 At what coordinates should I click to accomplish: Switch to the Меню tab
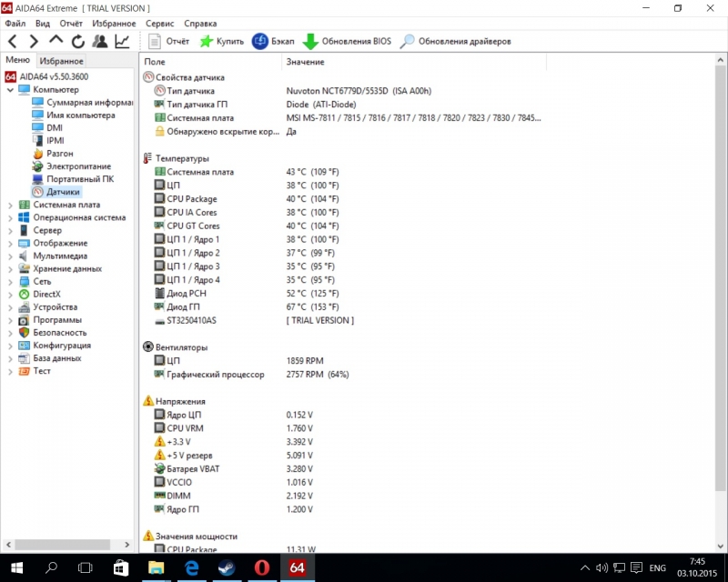pyautogui.click(x=17, y=60)
